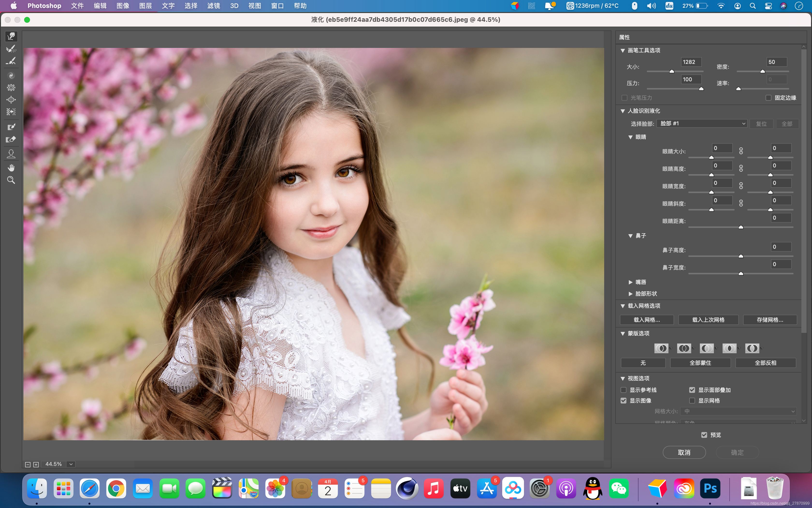Collapse the 载入网格选项 section
Image resolution: width=812 pixels, height=508 pixels.
pyautogui.click(x=623, y=306)
